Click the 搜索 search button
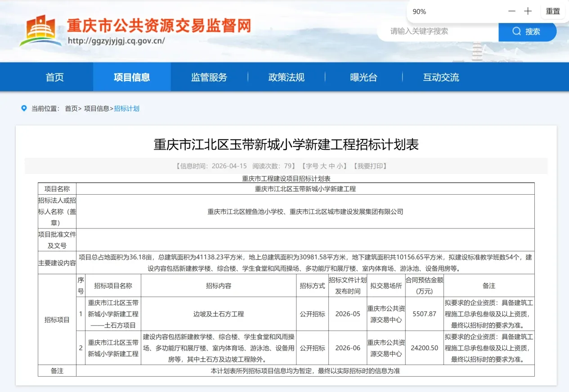The width and height of the screenshot is (569, 392). point(527,31)
